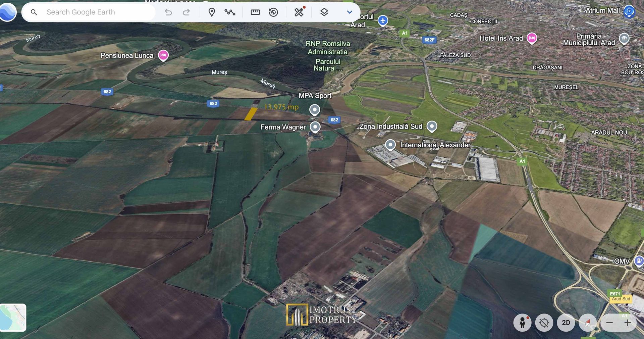Zoom out with the minus button
The width and height of the screenshot is (644, 339).
[609, 323]
